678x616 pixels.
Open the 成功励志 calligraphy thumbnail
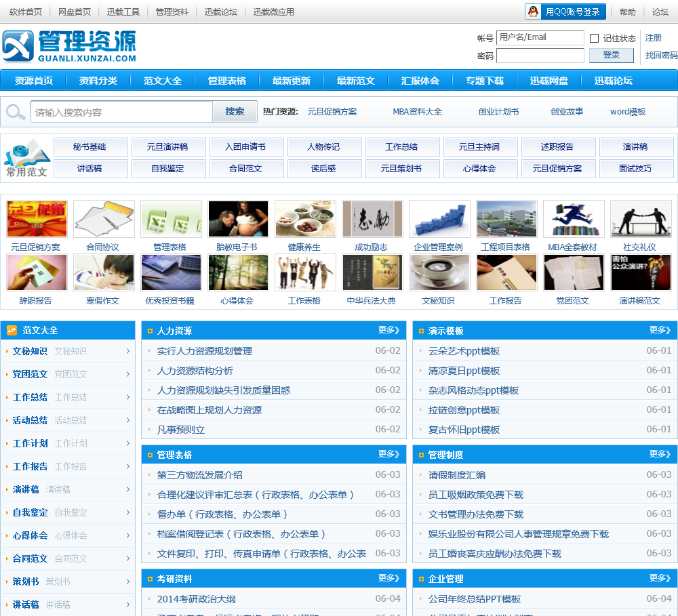tap(372, 219)
